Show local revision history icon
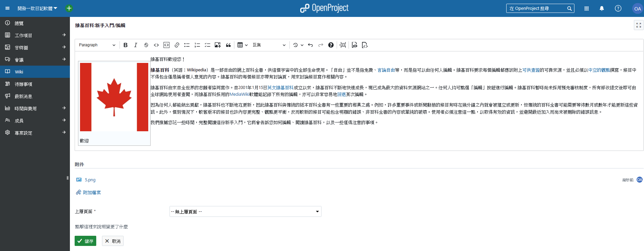The width and height of the screenshot is (644, 251). [295, 45]
